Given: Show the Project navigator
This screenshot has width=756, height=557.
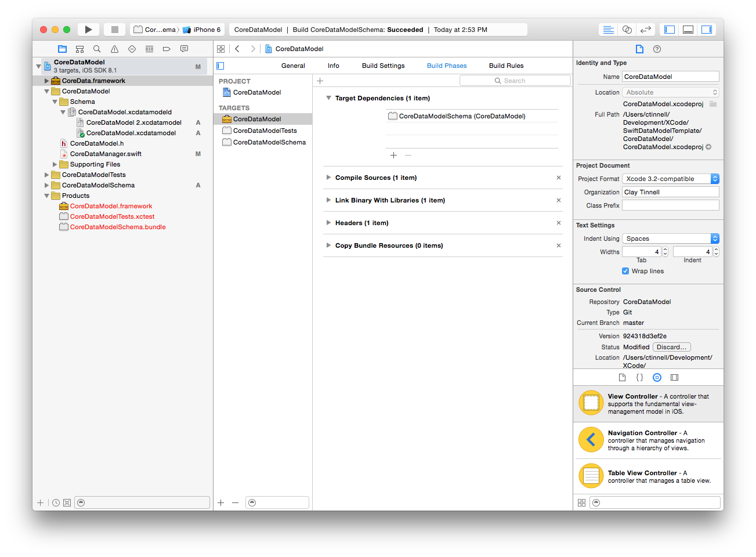Looking at the screenshot, I should [63, 49].
